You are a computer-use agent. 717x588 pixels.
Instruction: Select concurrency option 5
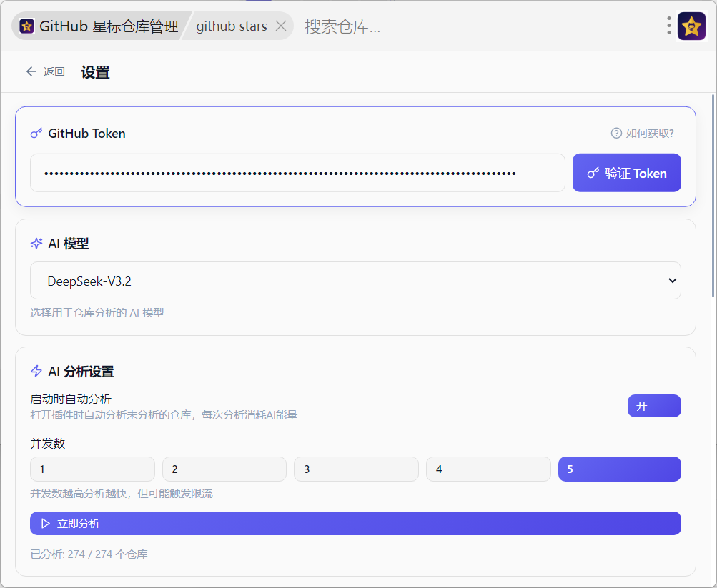(x=620, y=469)
